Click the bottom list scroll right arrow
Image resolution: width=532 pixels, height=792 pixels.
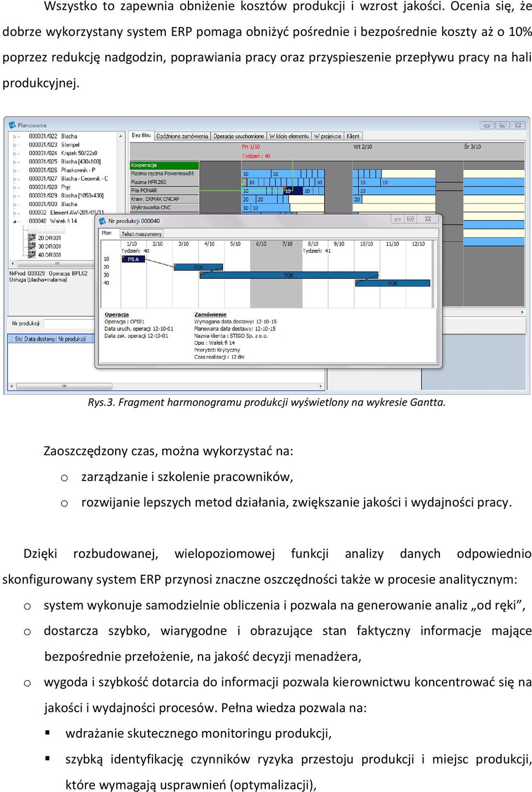pos(321,386)
